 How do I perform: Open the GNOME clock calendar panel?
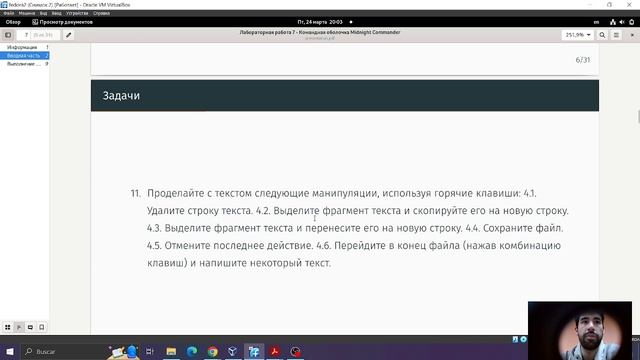pos(320,22)
